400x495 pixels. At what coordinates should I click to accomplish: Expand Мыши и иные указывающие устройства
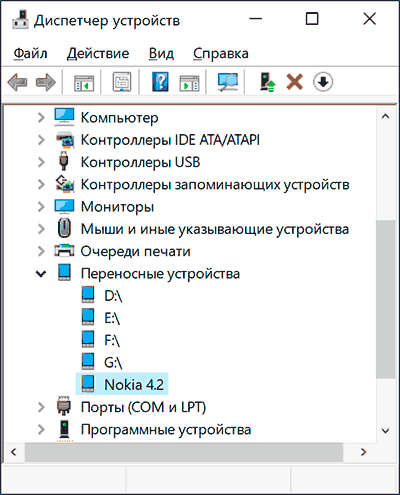click(x=41, y=229)
